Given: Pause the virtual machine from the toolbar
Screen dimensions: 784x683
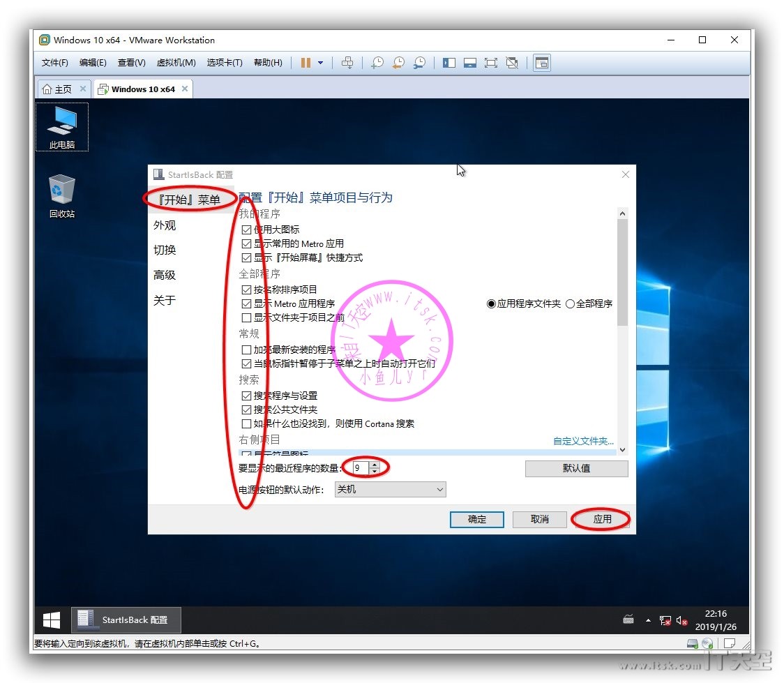Looking at the screenshot, I should pyautogui.click(x=306, y=63).
